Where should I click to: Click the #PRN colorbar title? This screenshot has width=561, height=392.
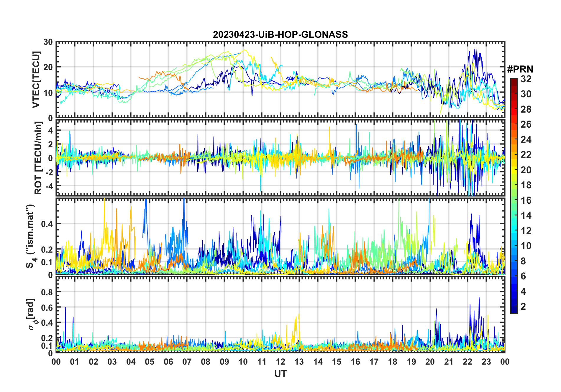click(520, 69)
